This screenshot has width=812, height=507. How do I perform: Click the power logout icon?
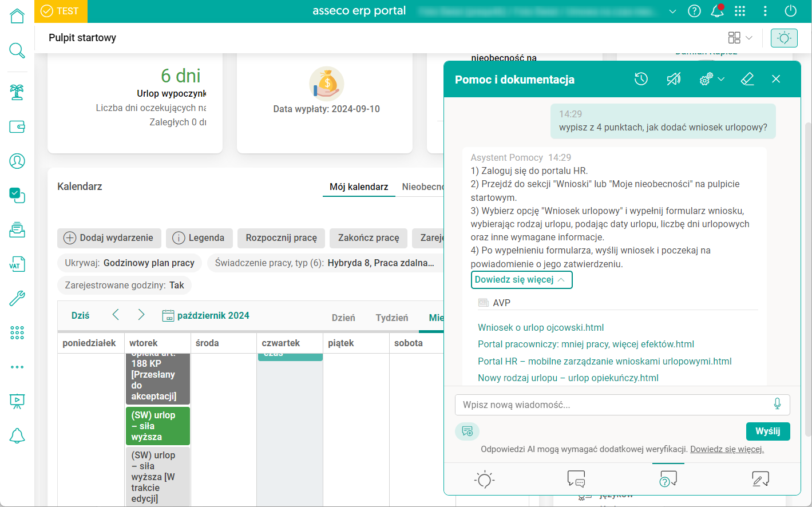click(x=791, y=11)
